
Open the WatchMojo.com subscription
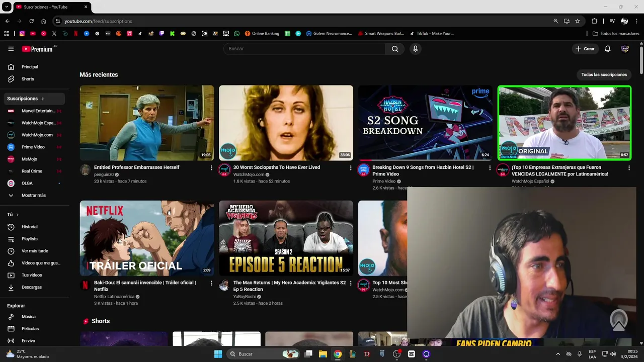35,135
